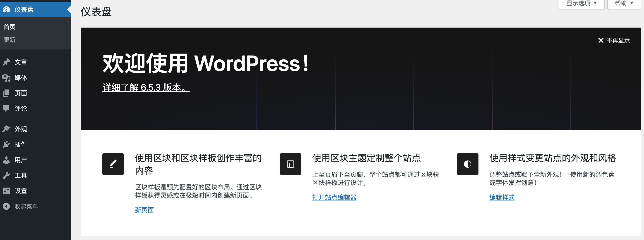The width and height of the screenshot is (644, 240).
Task: Click the 打开站点编辑器 link
Action: click(x=334, y=197)
